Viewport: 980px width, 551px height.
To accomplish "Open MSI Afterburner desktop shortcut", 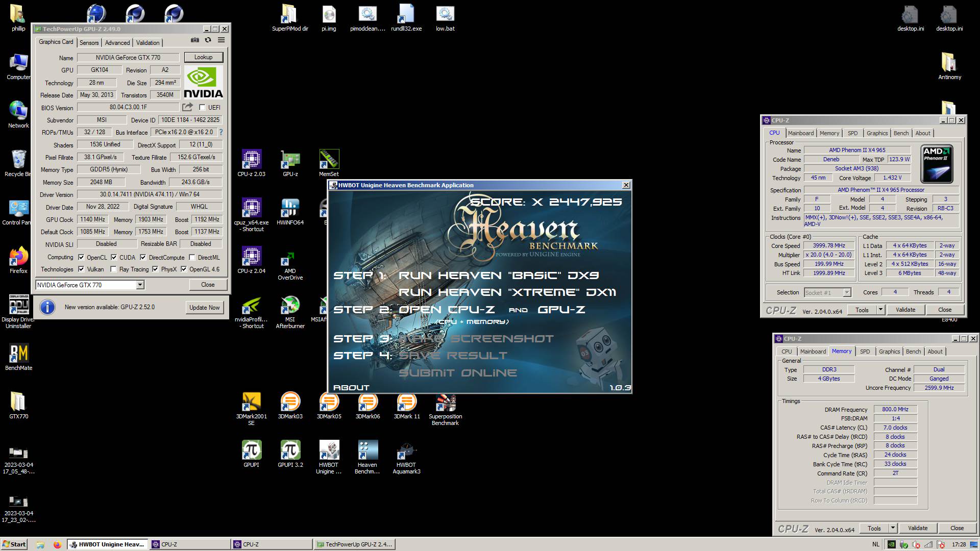I will click(290, 312).
